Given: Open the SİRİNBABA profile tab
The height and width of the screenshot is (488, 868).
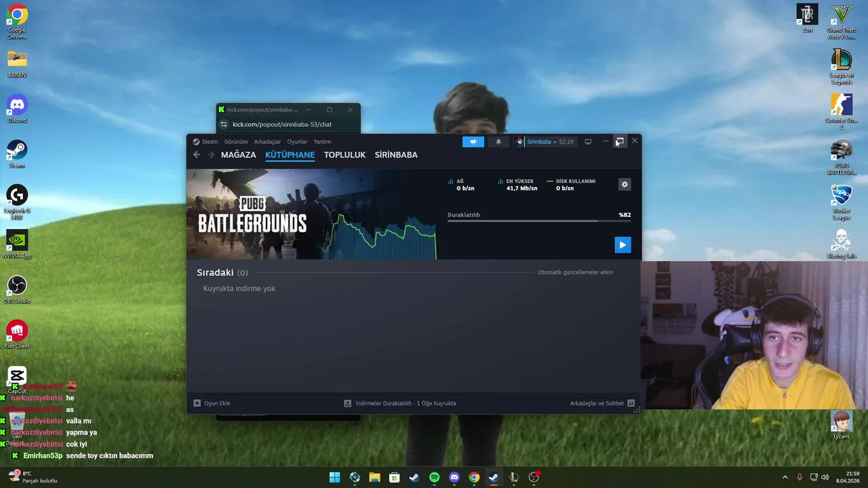Looking at the screenshot, I should tap(396, 155).
